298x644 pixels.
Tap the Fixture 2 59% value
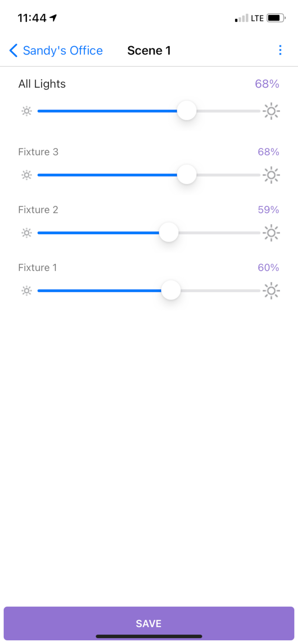tap(268, 210)
